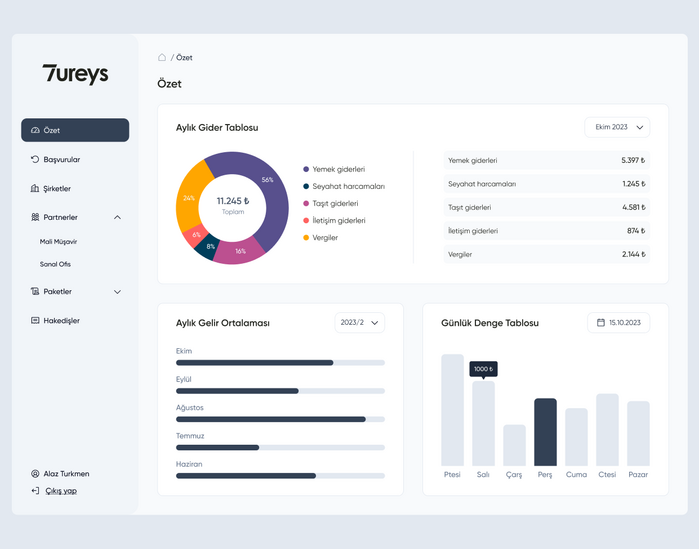Toggle Taşıt giderleri legend item

[x=336, y=203]
